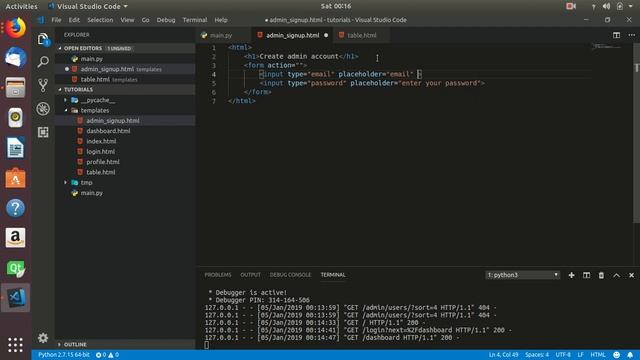This screenshot has width=640, height=360.
Task: Open the Search view in activity bar
Action: (43, 62)
